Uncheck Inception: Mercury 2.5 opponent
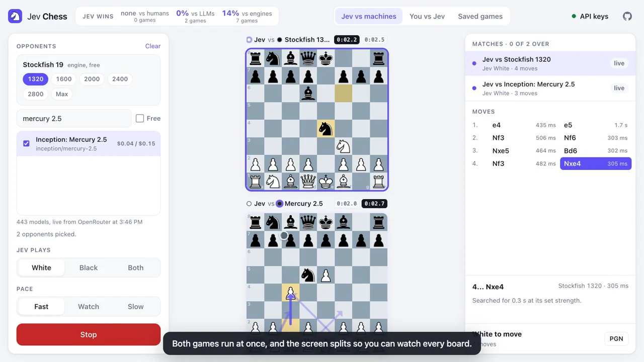 (26, 143)
